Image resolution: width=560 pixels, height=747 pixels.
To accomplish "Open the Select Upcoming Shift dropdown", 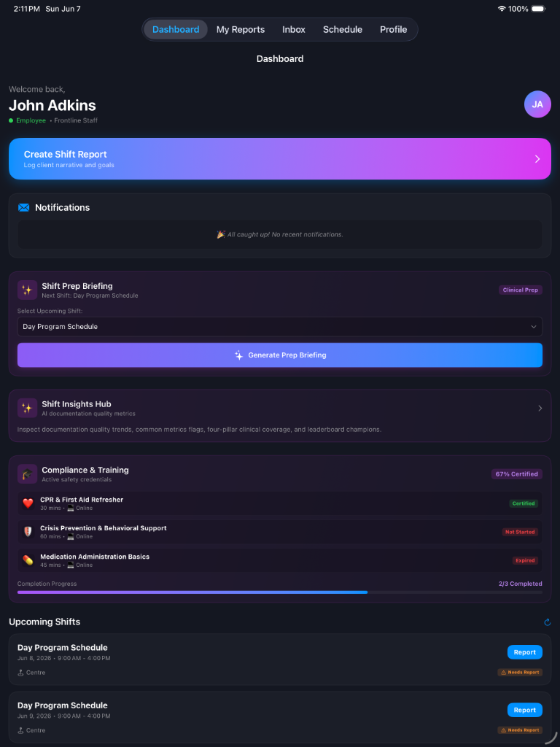I will pos(280,327).
